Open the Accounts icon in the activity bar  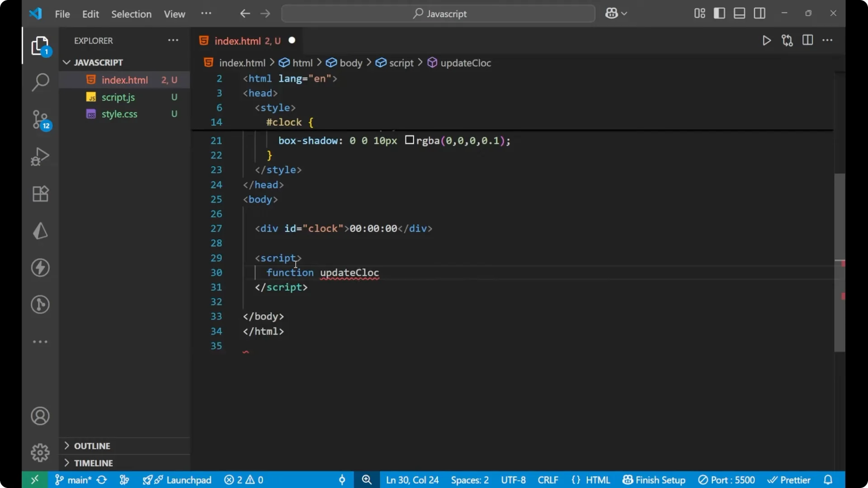(40, 416)
